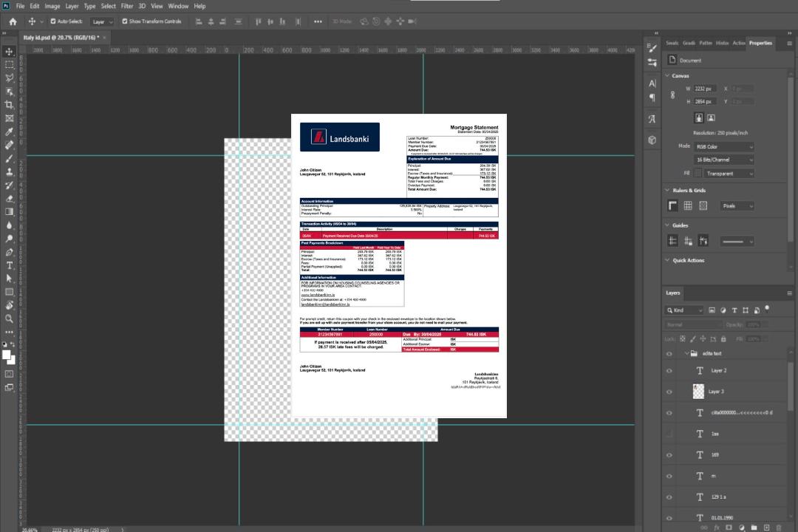The height and width of the screenshot is (532, 798).
Task: Open the RGB Color mode dropdown
Action: point(724,146)
